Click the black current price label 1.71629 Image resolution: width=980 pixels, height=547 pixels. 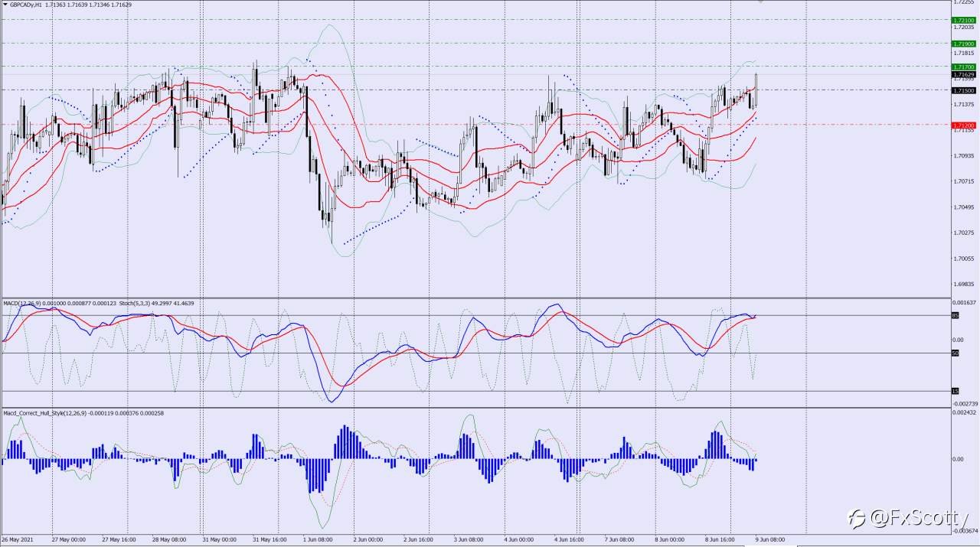963,74
